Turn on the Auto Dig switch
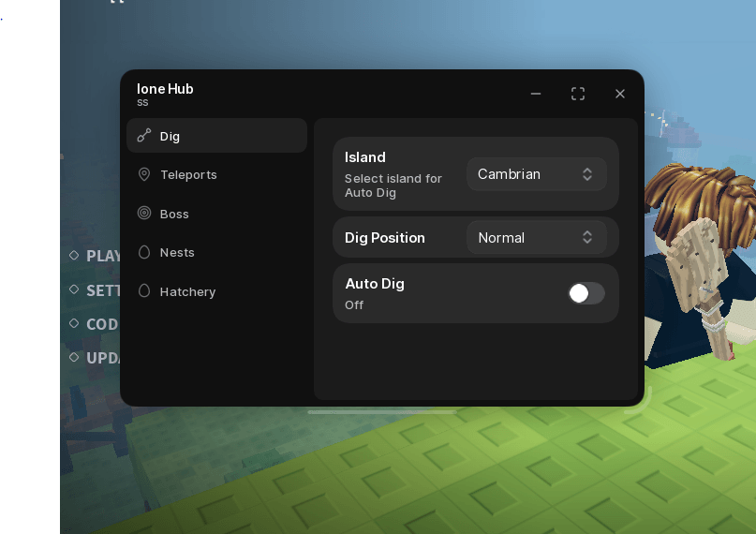756x534 pixels. (x=586, y=293)
